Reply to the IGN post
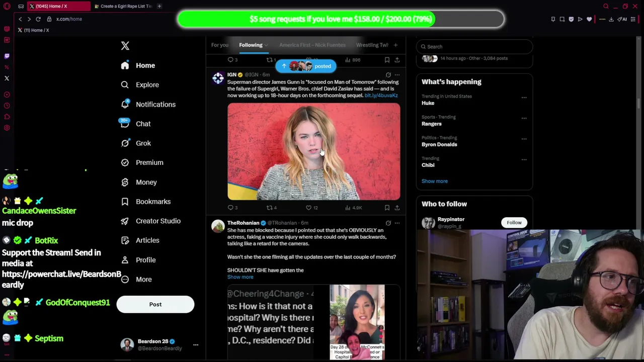Viewport: 644px width, 362px height. pos(231,207)
